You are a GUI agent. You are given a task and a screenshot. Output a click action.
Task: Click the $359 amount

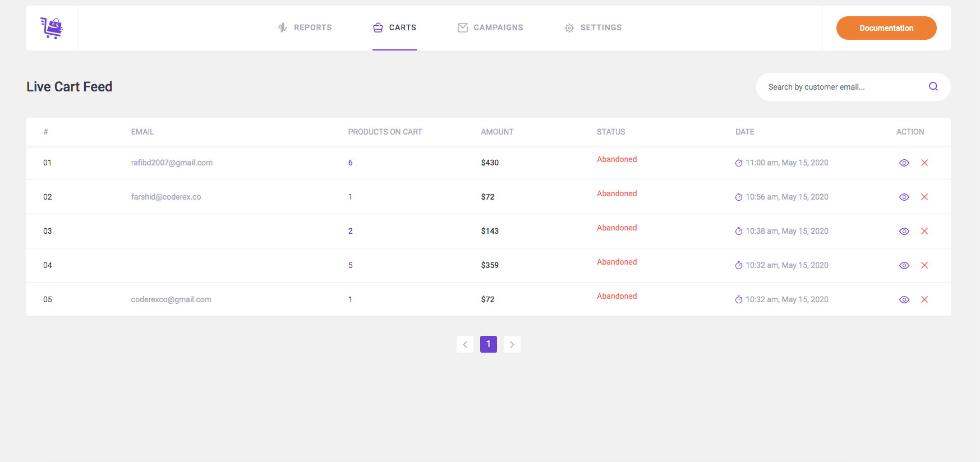pos(490,265)
